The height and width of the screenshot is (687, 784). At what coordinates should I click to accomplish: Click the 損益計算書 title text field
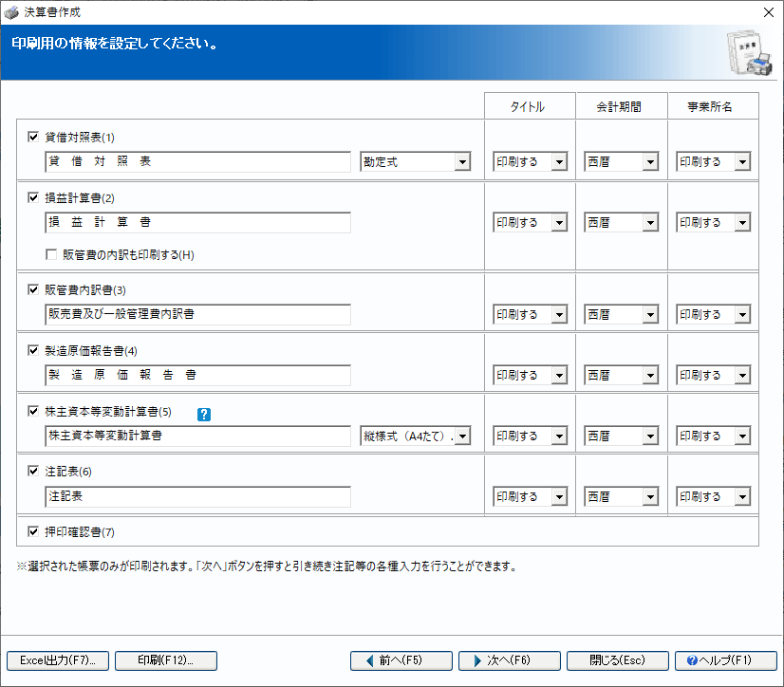197,223
